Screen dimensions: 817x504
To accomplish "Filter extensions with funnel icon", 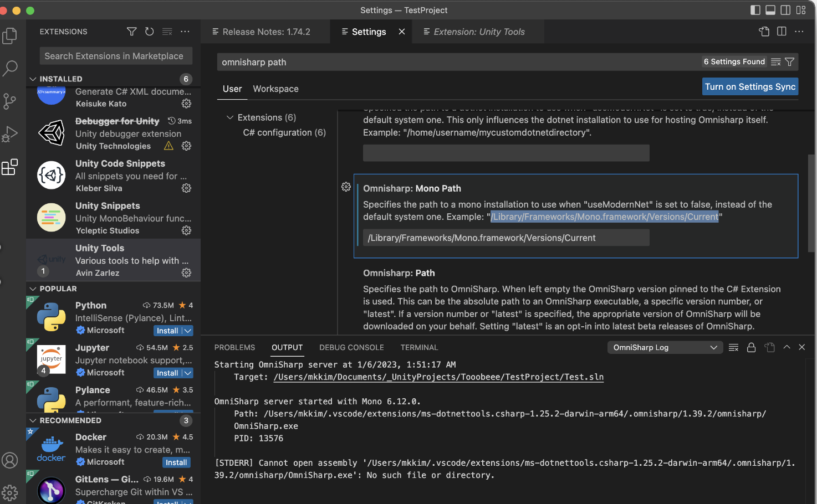I will coord(131,32).
